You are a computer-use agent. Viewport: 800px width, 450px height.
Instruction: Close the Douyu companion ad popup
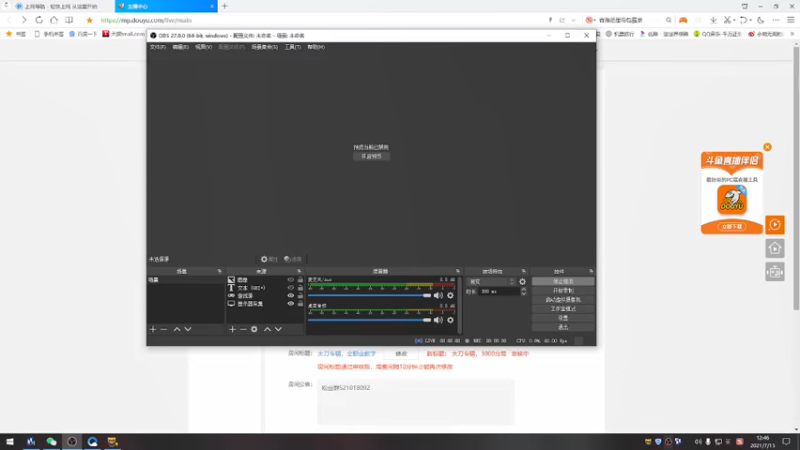[767, 147]
